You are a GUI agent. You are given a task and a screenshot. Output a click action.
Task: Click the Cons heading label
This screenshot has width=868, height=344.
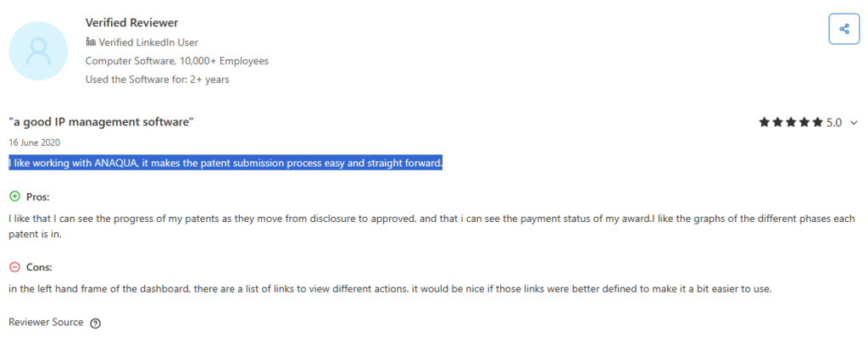(x=39, y=267)
